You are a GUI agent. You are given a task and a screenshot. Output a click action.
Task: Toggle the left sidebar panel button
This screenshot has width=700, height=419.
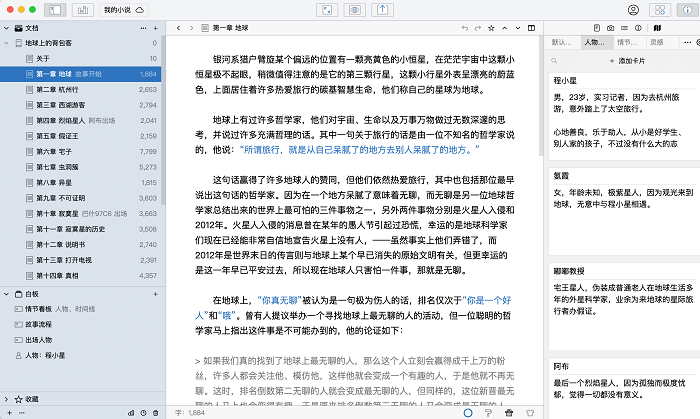tap(54, 9)
